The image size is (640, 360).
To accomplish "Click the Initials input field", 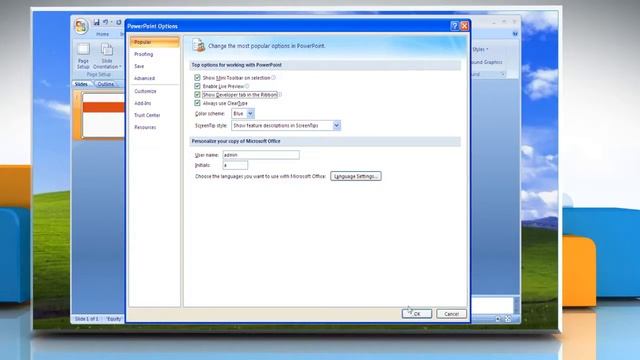I will [235, 165].
